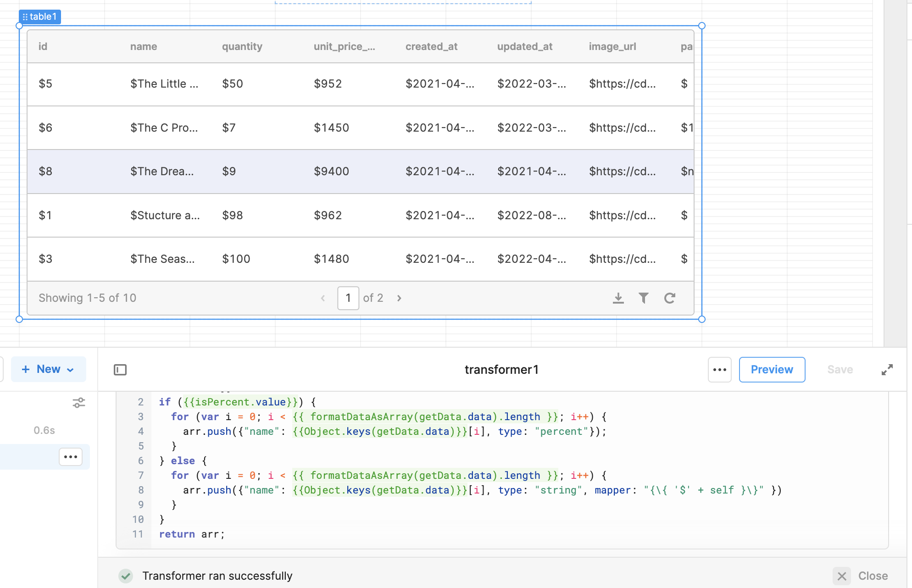The height and width of the screenshot is (588, 912).
Task: Select the '$The Drea...' name cell
Action: tap(162, 172)
